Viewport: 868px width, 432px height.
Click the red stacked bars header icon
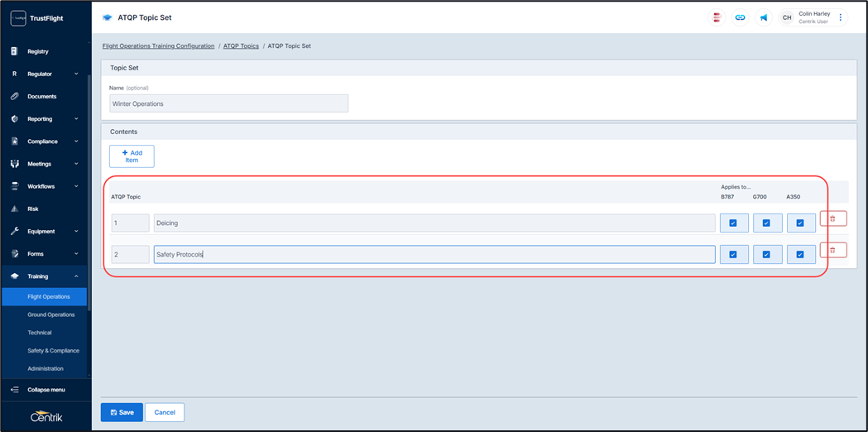(x=717, y=17)
